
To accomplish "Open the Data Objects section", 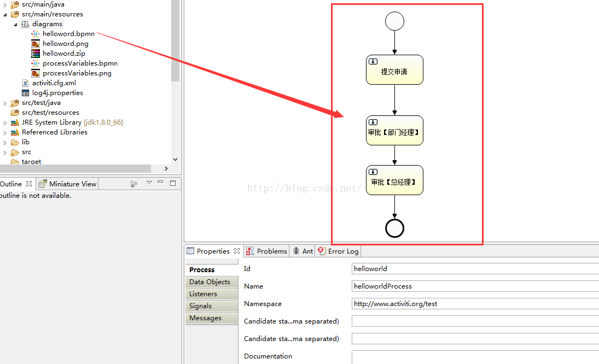I will (212, 281).
